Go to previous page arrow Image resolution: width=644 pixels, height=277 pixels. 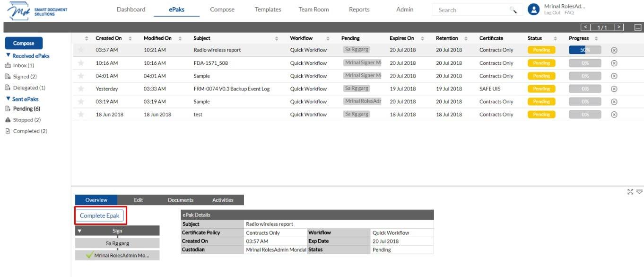click(586, 27)
